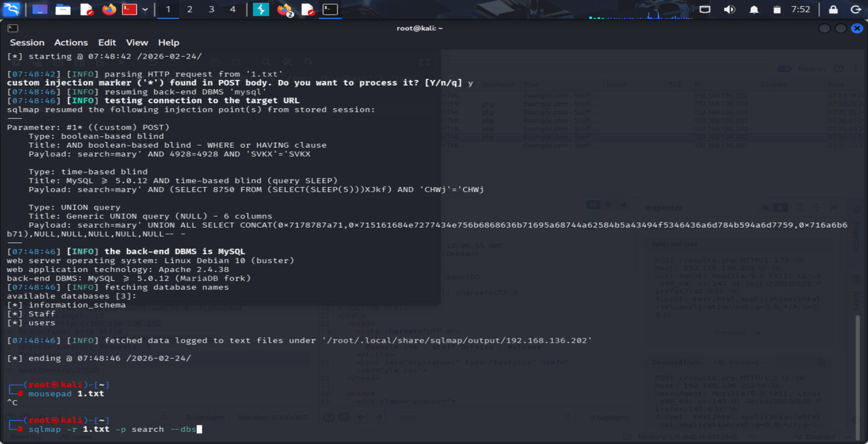Click the terminal vertical scrollbar handle
868x444 pixels.
coord(857,377)
